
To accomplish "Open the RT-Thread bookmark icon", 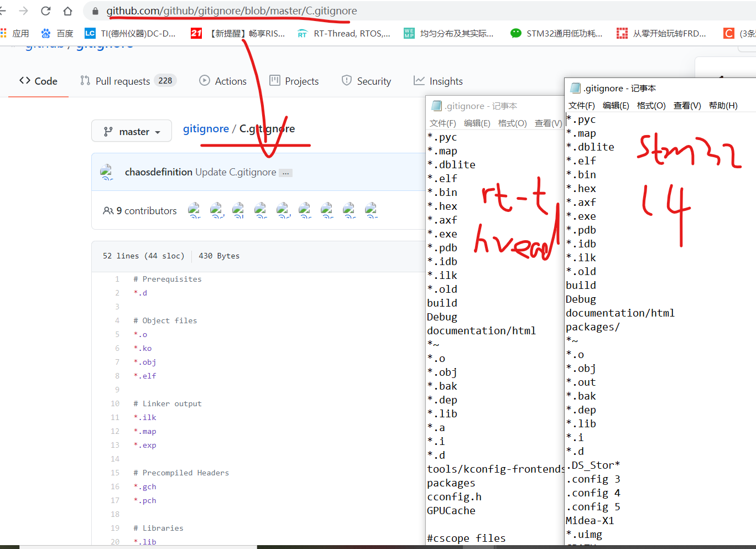I will (302, 33).
